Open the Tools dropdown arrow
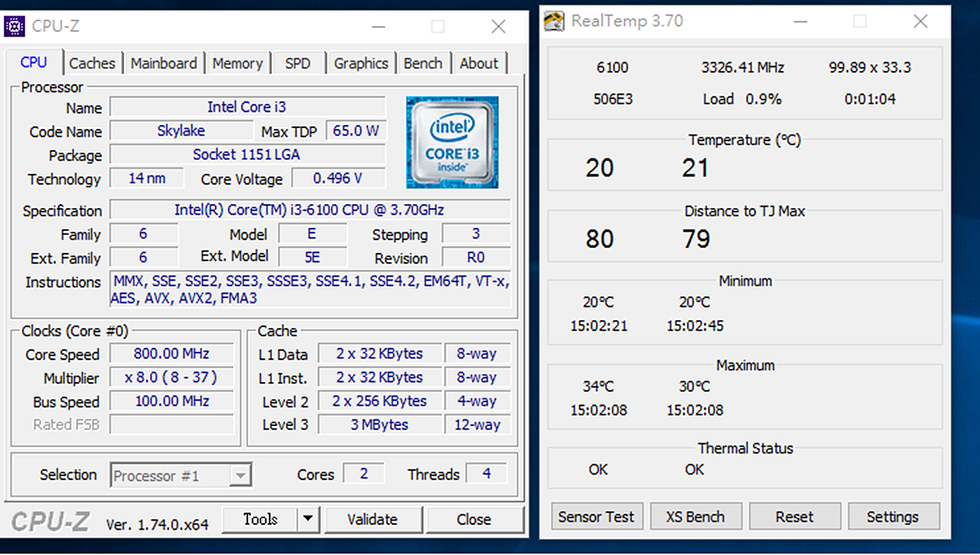The height and width of the screenshot is (555, 980). coord(307,519)
